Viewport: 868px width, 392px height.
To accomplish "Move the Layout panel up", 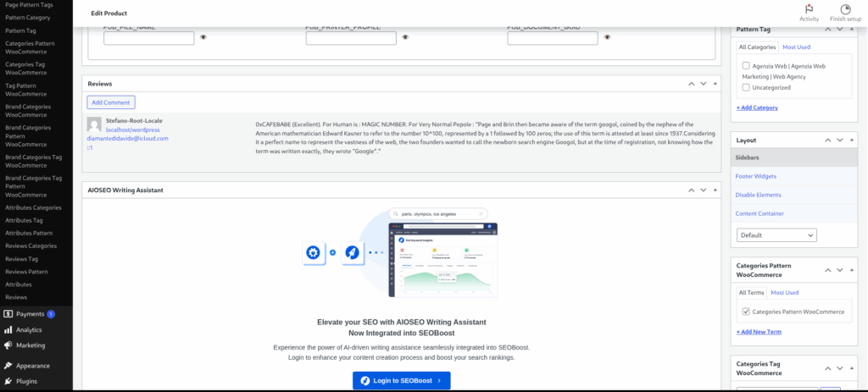I will click(827, 141).
